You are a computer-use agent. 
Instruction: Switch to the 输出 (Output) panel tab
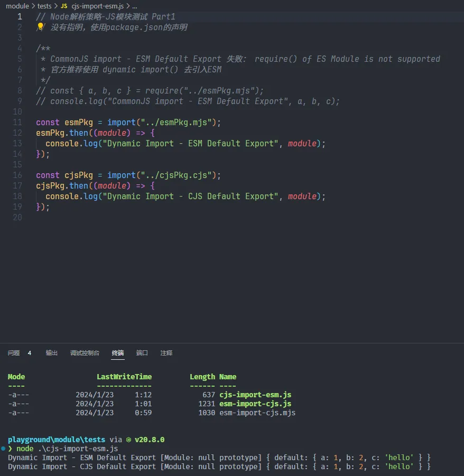click(52, 353)
